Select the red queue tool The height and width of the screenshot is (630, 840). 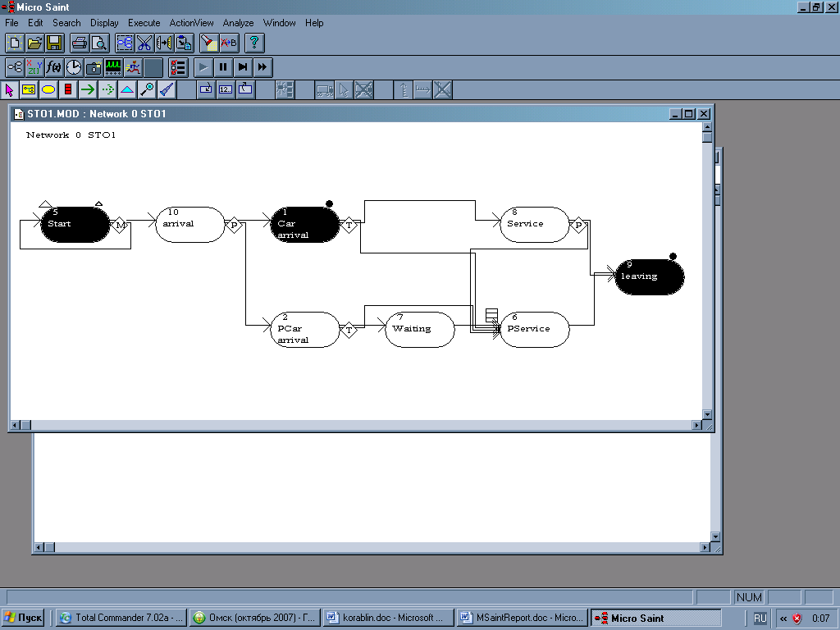[68, 90]
